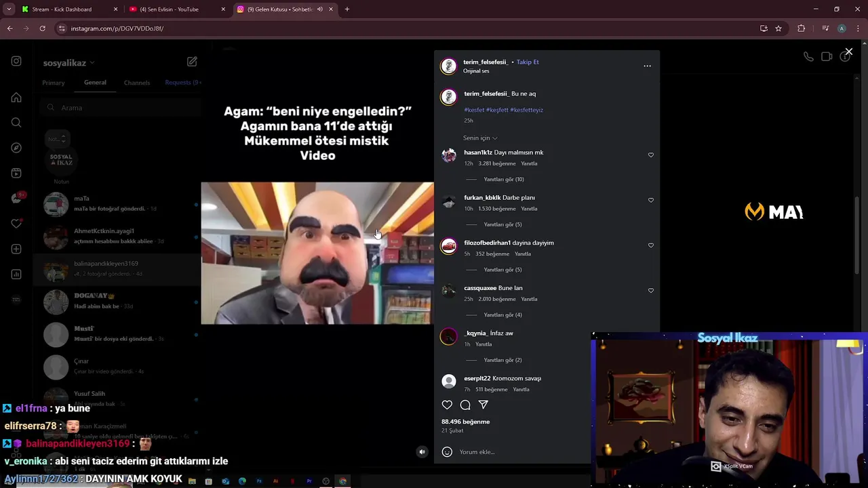Like furkan_kbklk's comment
The width and height of the screenshot is (868, 488).
coord(651,200)
